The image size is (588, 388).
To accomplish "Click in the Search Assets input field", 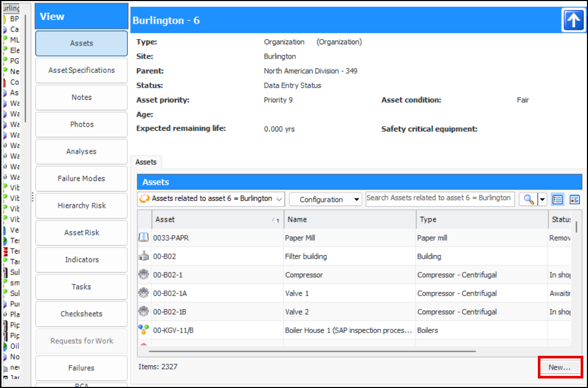I will pos(440,198).
